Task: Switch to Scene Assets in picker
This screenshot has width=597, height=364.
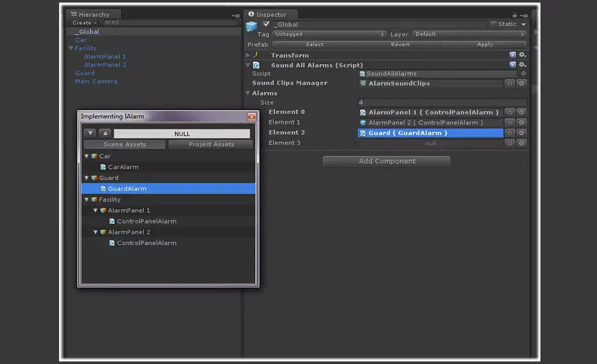Action: [x=124, y=144]
